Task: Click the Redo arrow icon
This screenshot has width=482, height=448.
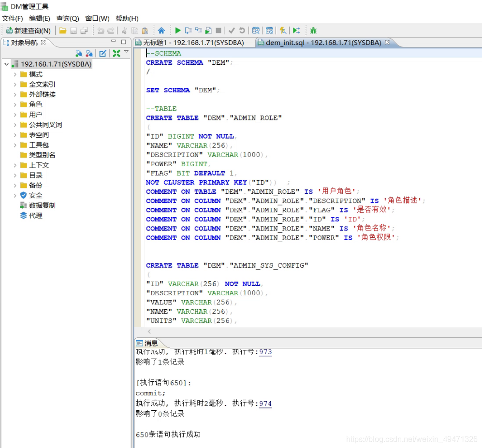Action: coord(111,30)
